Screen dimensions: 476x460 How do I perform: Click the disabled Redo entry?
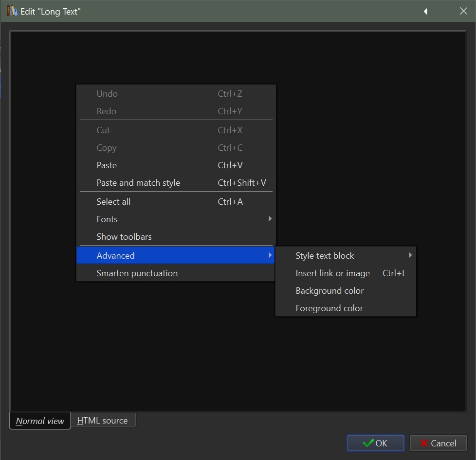176,111
